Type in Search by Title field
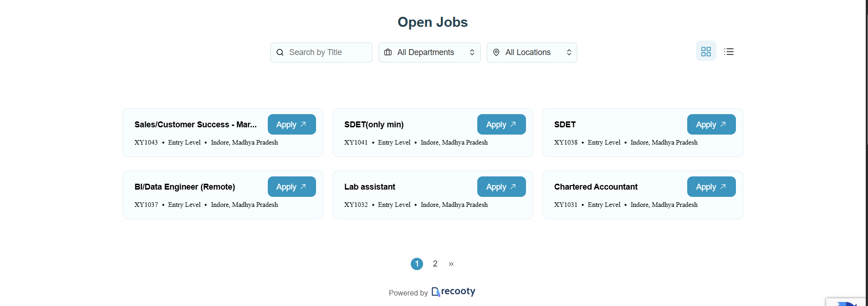 (x=328, y=52)
